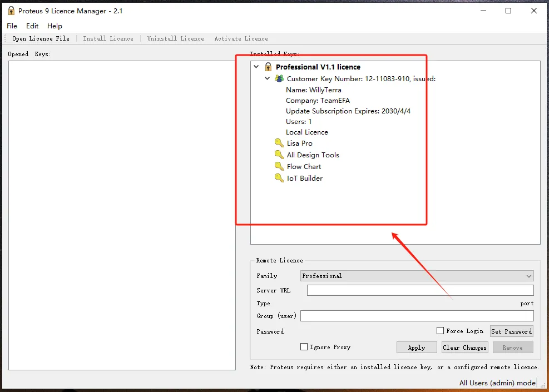This screenshot has width=549, height=392.
Task: Click Activate Licence in the toolbar
Action: [241, 38]
